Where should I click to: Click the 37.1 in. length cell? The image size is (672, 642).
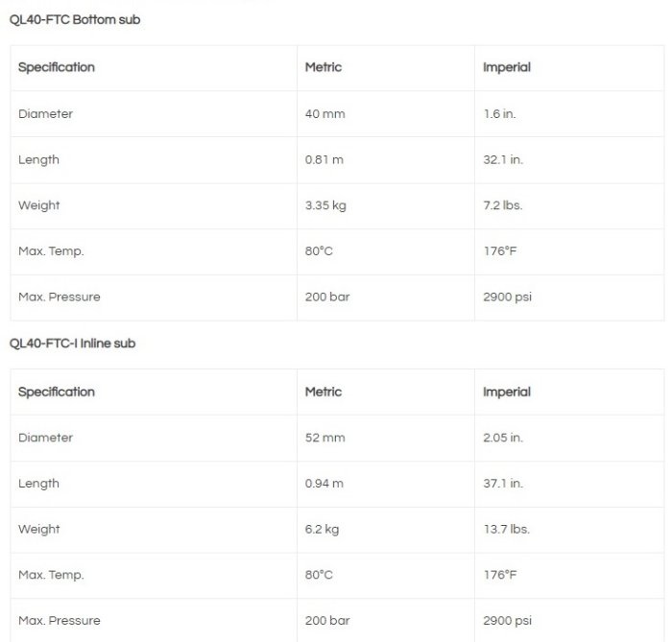pyautogui.click(x=503, y=484)
